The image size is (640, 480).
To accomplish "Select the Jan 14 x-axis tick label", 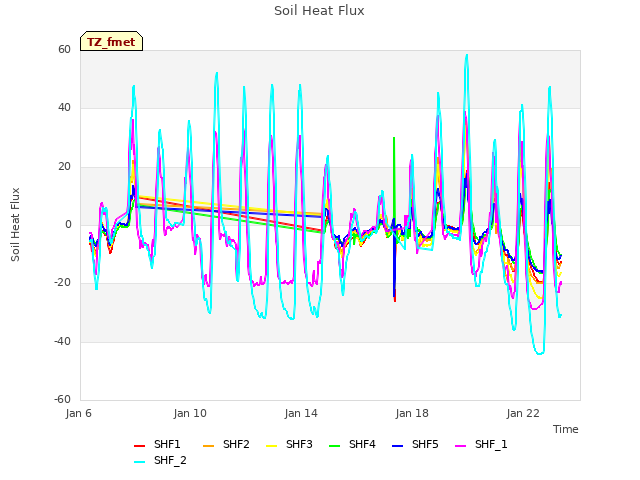I will pos(301,413).
